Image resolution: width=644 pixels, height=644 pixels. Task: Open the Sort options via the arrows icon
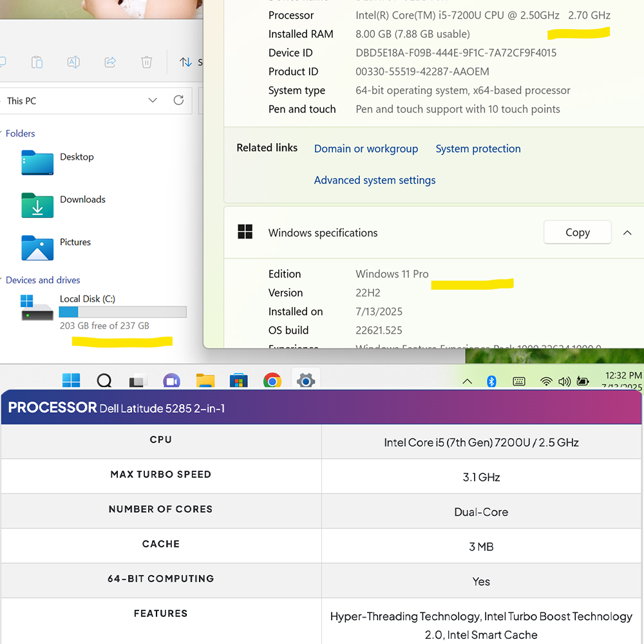coord(187,62)
